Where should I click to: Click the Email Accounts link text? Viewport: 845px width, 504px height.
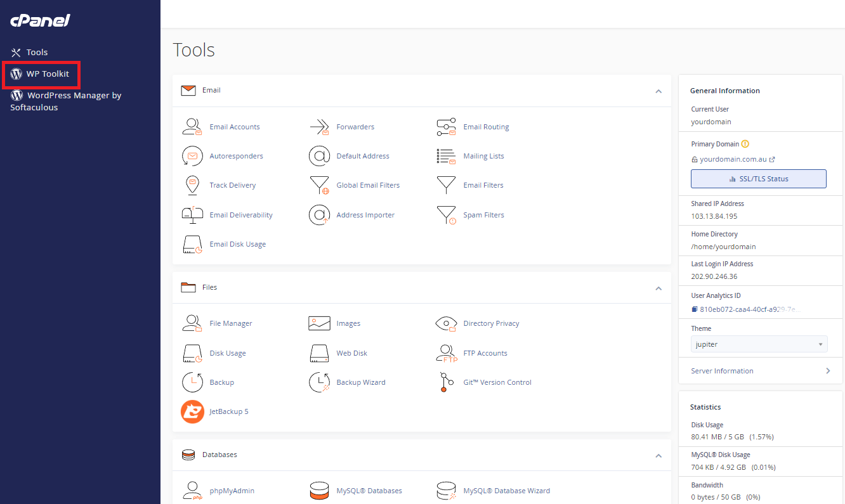pyautogui.click(x=235, y=127)
